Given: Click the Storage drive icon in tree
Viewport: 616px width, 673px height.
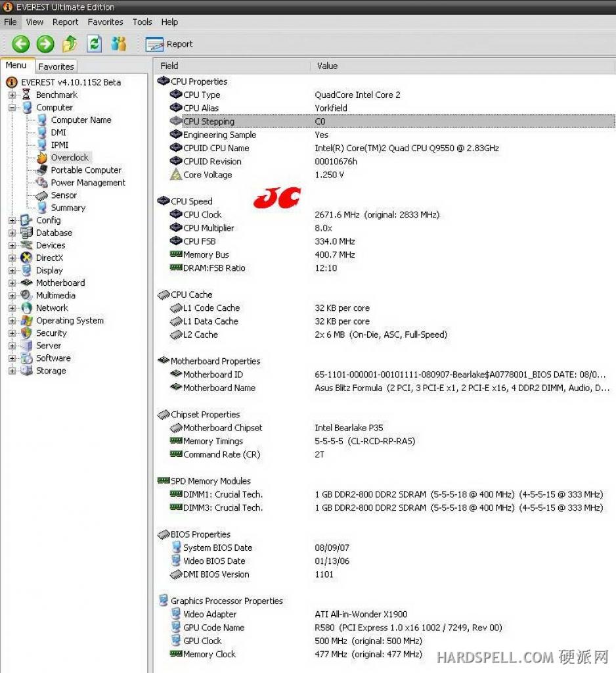Looking at the screenshot, I should click(26, 371).
